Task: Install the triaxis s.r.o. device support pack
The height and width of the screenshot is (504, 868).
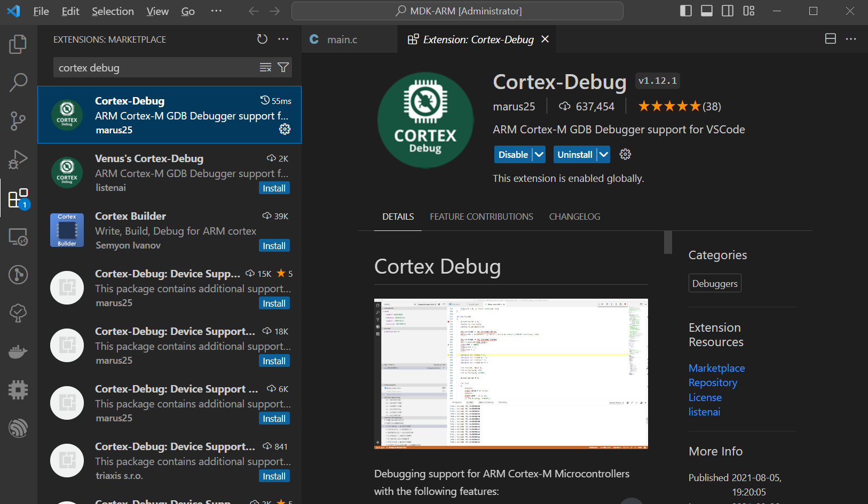Action: pyautogui.click(x=274, y=476)
